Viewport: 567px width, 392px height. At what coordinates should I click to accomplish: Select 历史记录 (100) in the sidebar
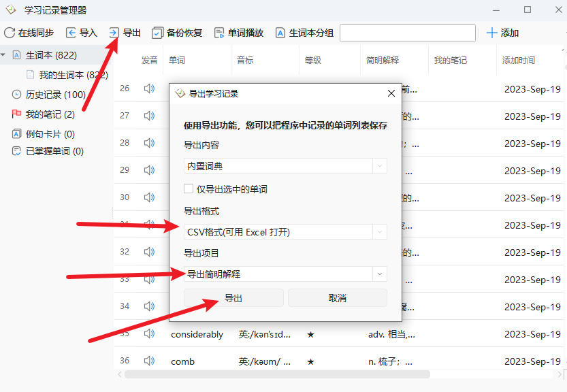55,95
